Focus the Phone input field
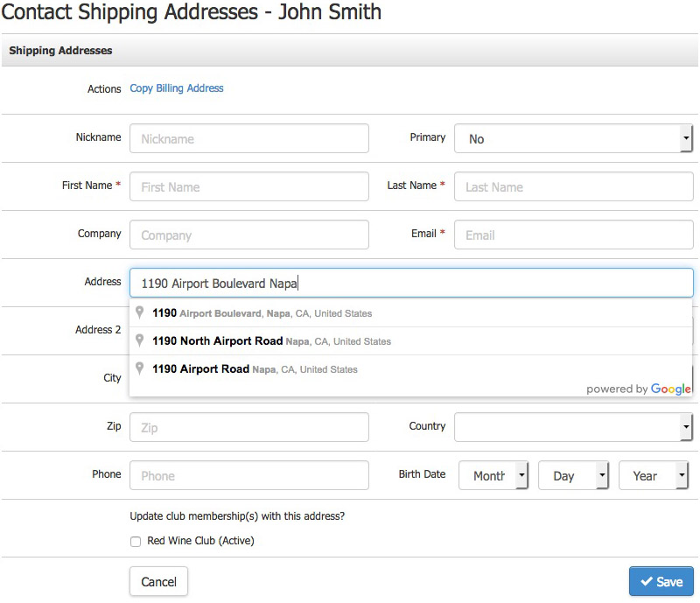This screenshot has width=700, height=603. click(249, 476)
